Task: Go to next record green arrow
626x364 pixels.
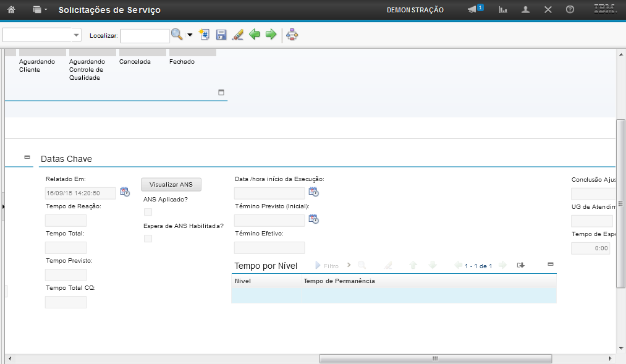Action: (271, 35)
